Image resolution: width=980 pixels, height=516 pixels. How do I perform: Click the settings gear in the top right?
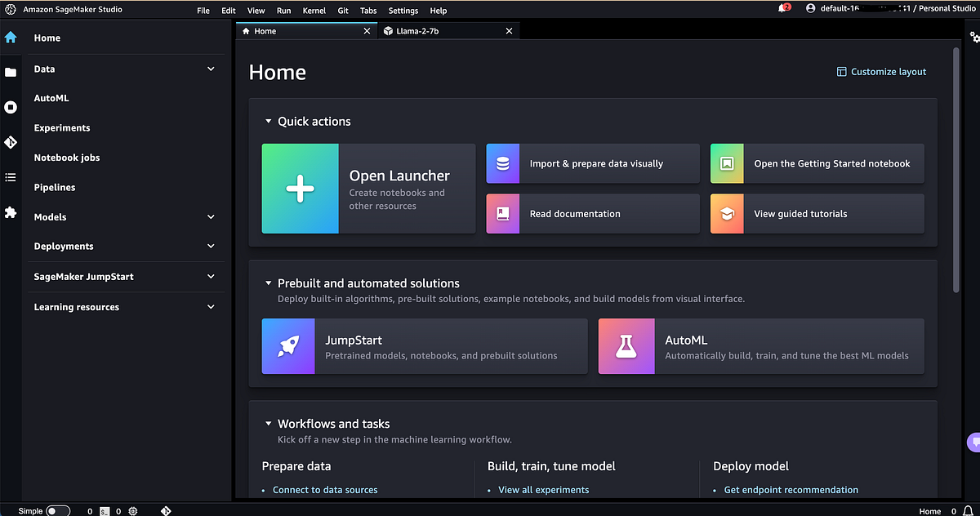[973, 37]
